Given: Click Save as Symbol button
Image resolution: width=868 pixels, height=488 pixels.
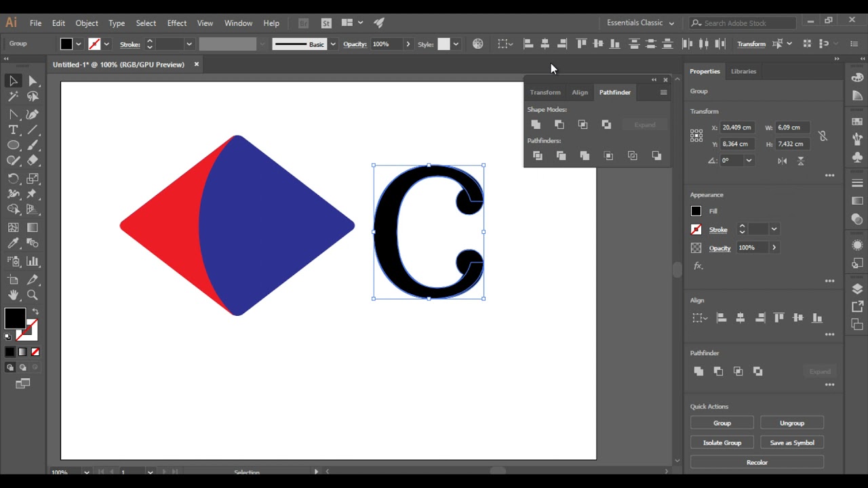Looking at the screenshot, I should (792, 443).
